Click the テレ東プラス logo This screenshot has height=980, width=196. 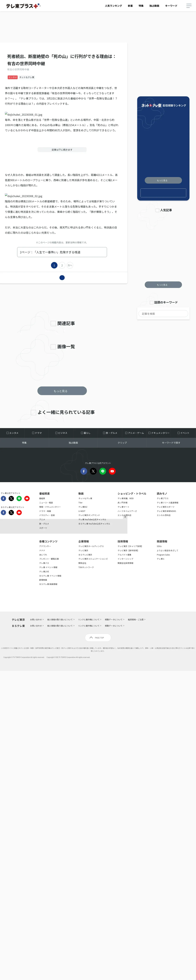point(23,6)
